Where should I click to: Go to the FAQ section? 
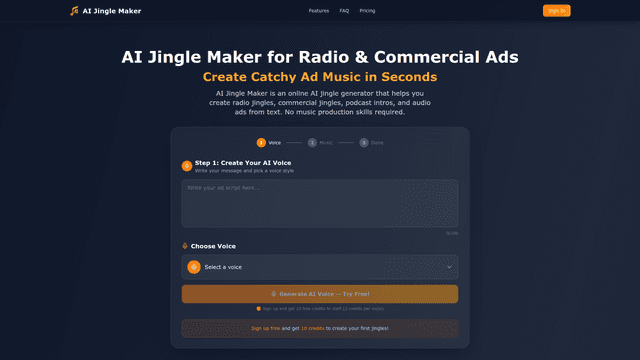point(344,11)
